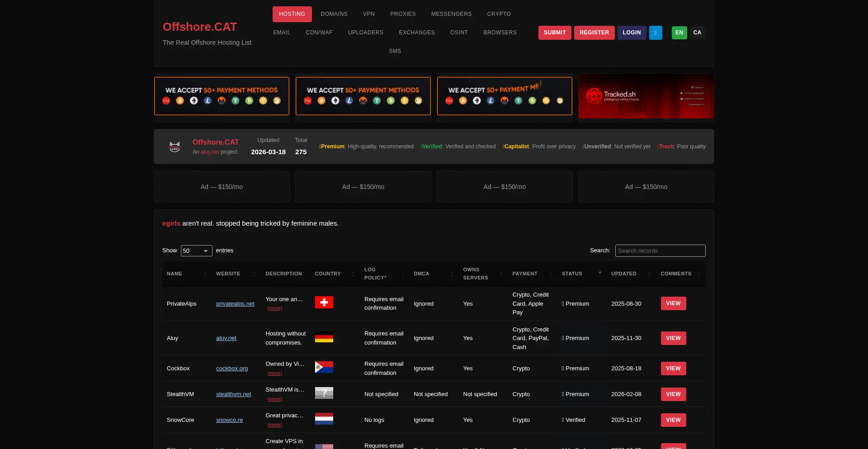Click the cat logo icon in the info bar
Image resolution: width=868 pixels, height=449 pixels.
click(175, 147)
